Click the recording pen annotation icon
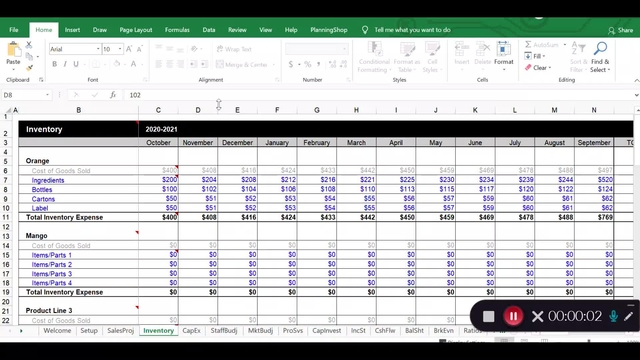The width and height of the screenshot is (640, 360). point(628,316)
